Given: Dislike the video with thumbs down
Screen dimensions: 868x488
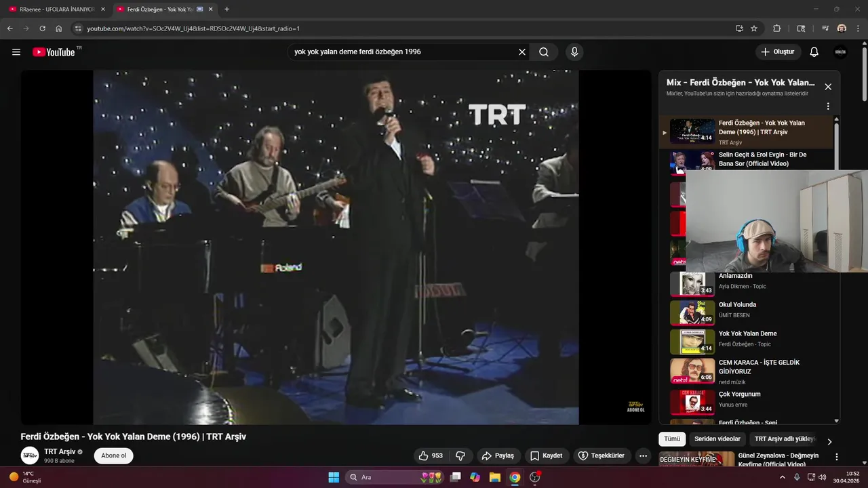Looking at the screenshot, I should click(x=460, y=455).
